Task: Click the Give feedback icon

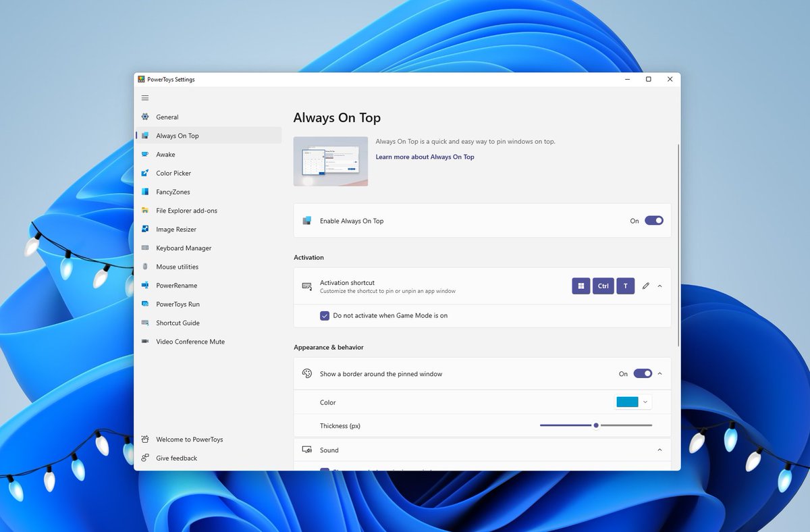Action: [145, 458]
